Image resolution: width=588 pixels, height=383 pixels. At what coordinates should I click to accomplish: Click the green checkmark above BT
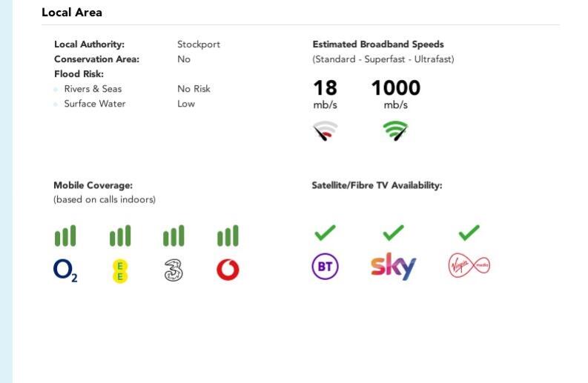(325, 233)
